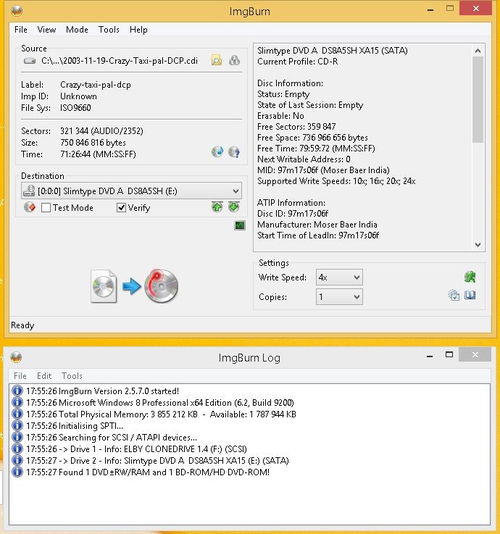Image resolution: width=500 pixels, height=534 pixels.
Task: Open the Create CUE file binoculars icon
Action: (x=234, y=60)
